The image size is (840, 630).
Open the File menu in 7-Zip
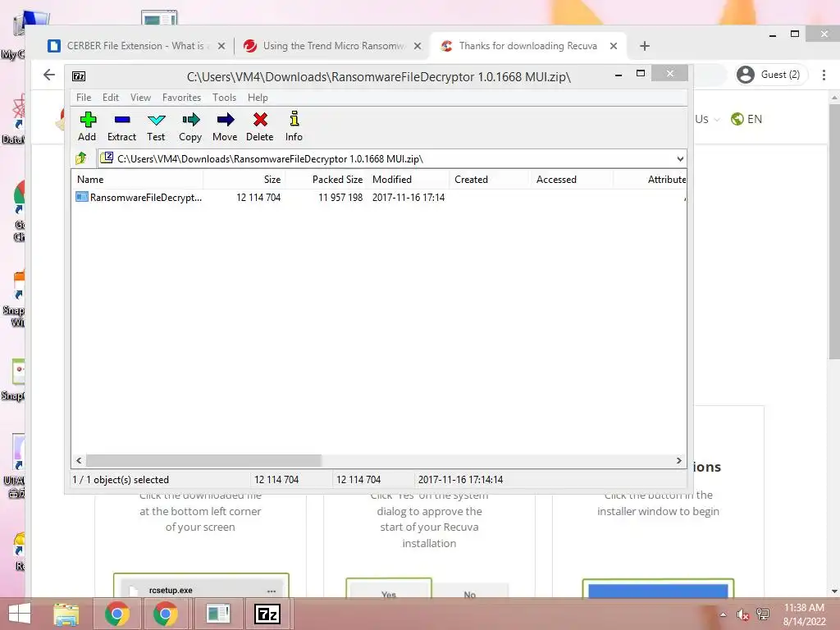coord(84,98)
